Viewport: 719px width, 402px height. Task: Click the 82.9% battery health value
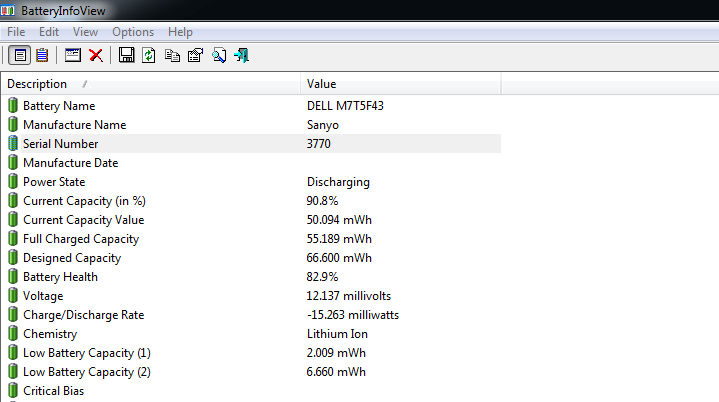[x=322, y=277]
